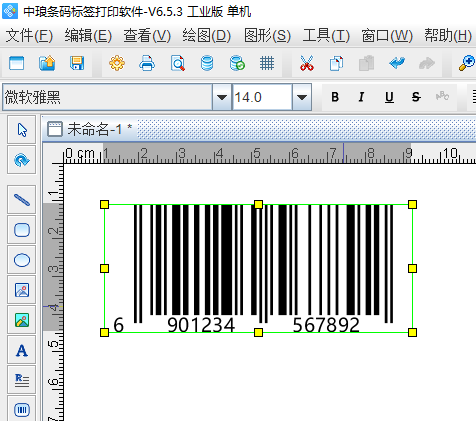
Task: Toggle italic formatting I
Action: 361,97
